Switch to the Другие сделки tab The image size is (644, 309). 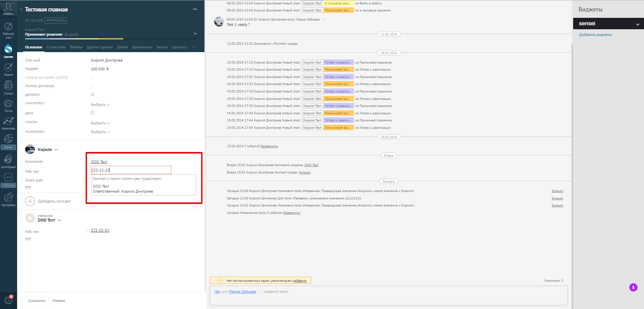tap(100, 47)
